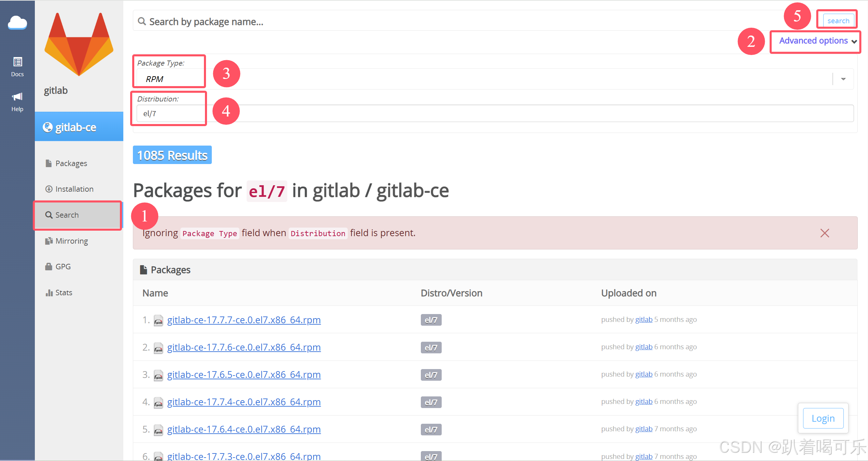This screenshot has height=461, width=868.
Task: Click el/7 badge in the 17.7.6 row
Action: [431, 348]
